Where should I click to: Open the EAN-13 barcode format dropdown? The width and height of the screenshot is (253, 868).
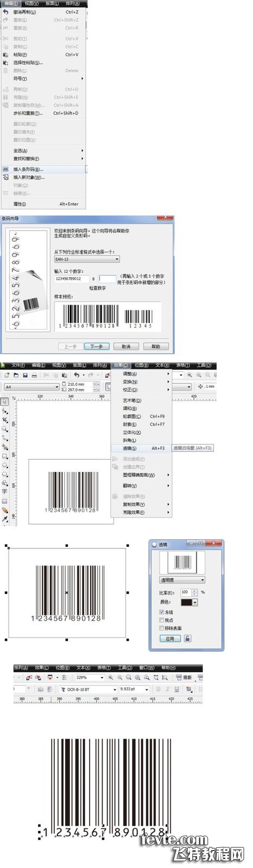click(x=86, y=259)
